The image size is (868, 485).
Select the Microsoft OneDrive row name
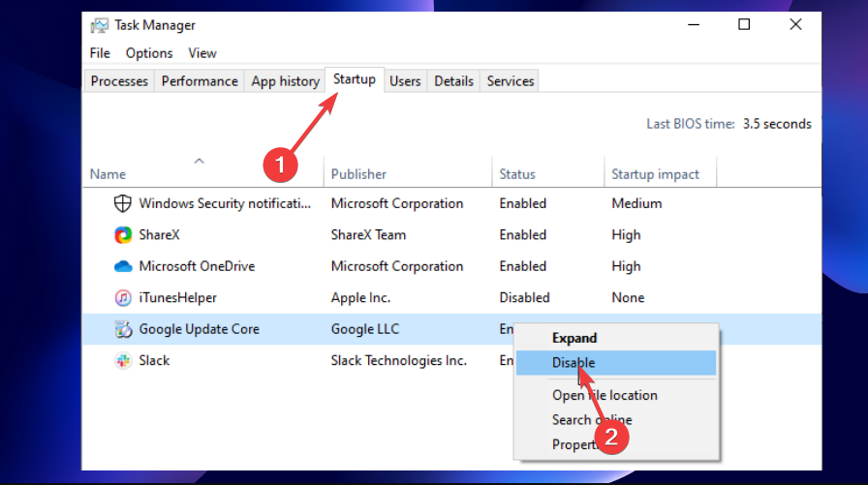(x=197, y=266)
